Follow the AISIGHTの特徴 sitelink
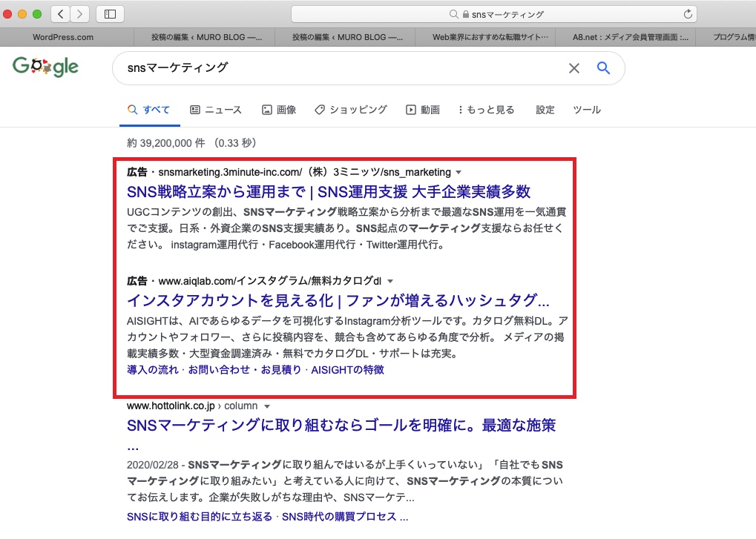Image resolution: width=756 pixels, height=539 pixels. 348,370
